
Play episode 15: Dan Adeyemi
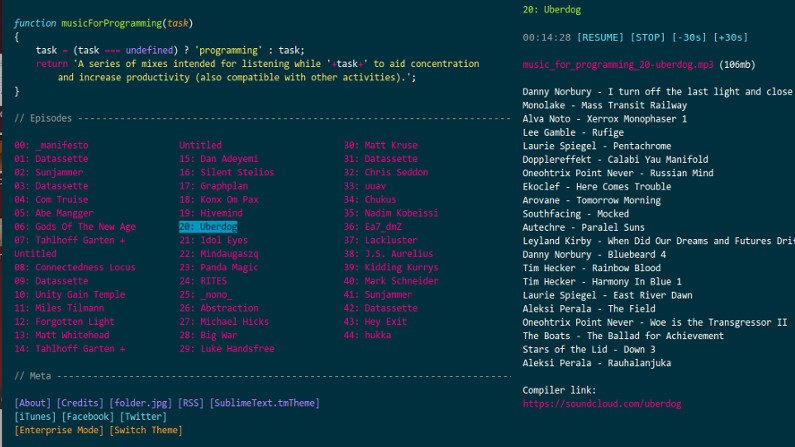point(219,159)
